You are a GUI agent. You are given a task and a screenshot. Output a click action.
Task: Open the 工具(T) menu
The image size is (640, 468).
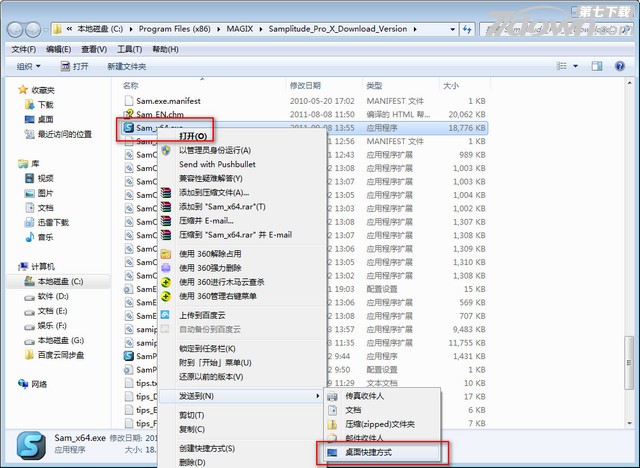tap(129, 49)
